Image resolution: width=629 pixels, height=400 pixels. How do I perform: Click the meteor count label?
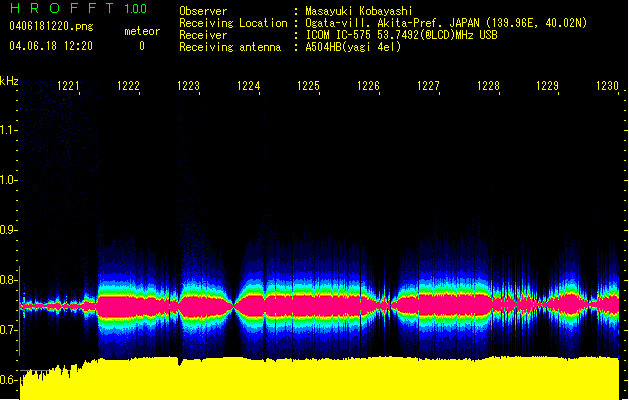141,31
